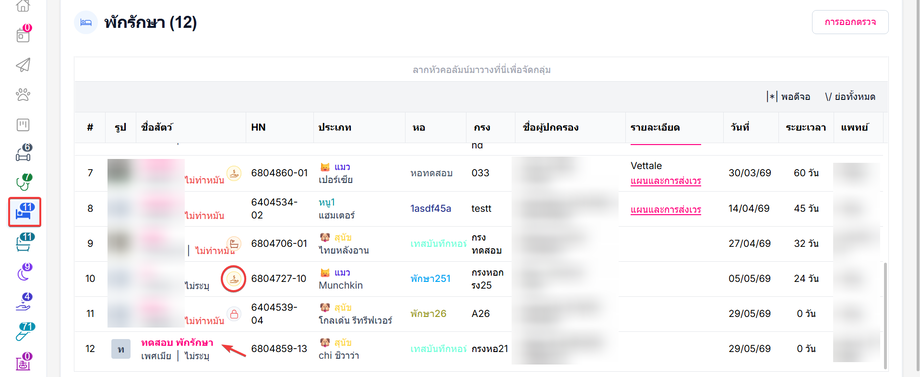The width and height of the screenshot is (920, 377).
Task: Open moon icon with badge 9
Action: pos(23,271)
